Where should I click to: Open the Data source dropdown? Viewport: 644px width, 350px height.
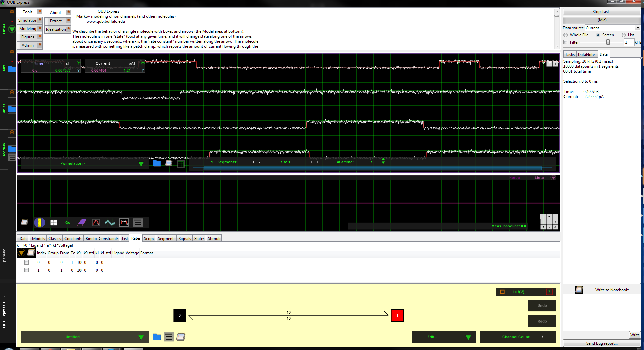(x=638, y=28)
